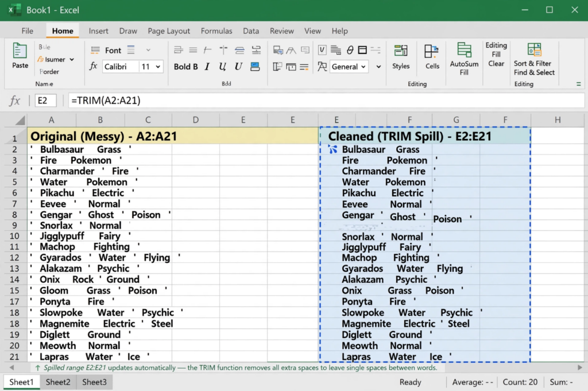Screen dimensions: 588x391
Task: Open the Review tab
Action: 281,31
